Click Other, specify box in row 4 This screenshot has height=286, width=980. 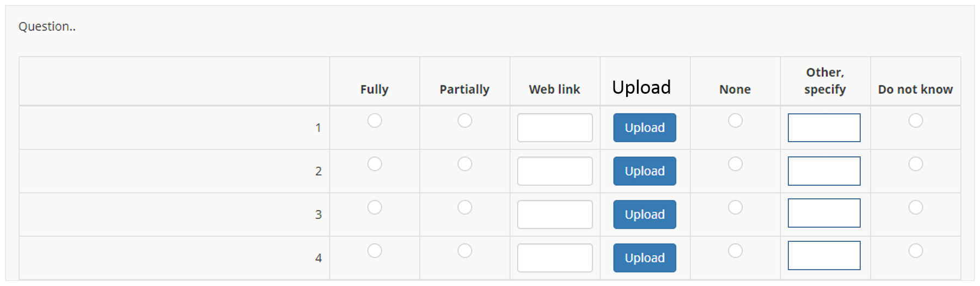click(824, 255)
